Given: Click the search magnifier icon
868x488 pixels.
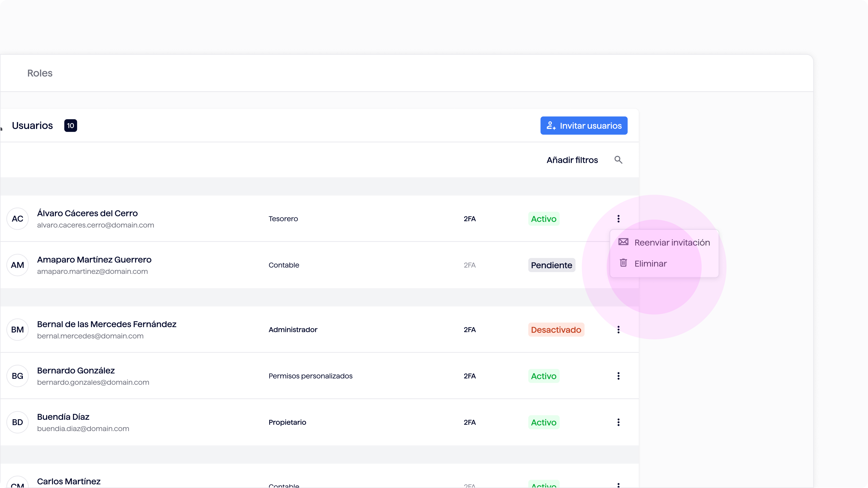Looking at the screenshot, I should click(x=618, y=160).
